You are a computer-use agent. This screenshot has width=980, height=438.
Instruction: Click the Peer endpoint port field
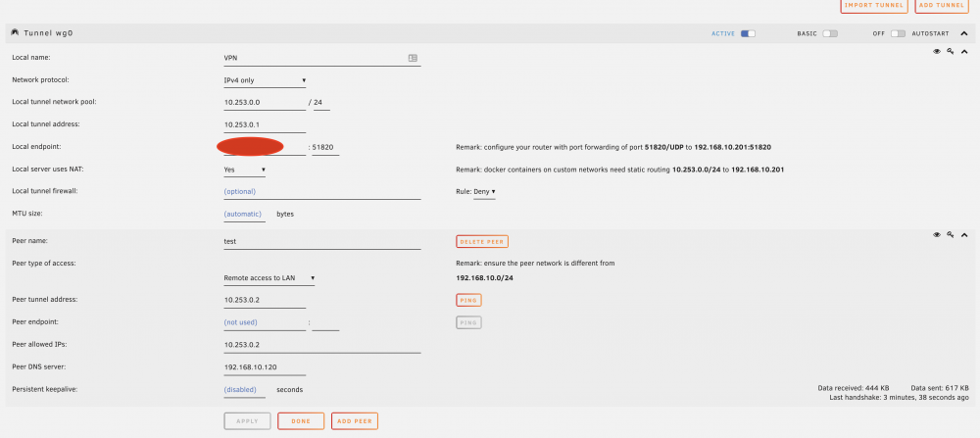(325, 322)
